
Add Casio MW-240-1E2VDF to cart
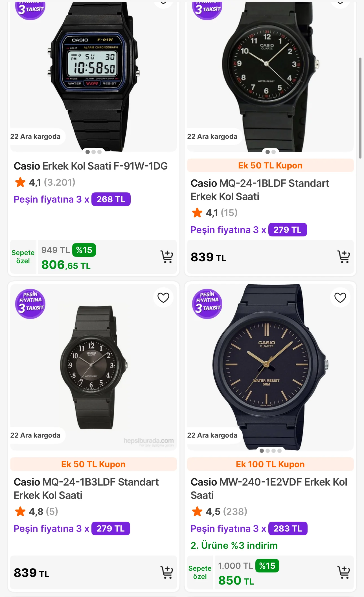coord(343,572)
